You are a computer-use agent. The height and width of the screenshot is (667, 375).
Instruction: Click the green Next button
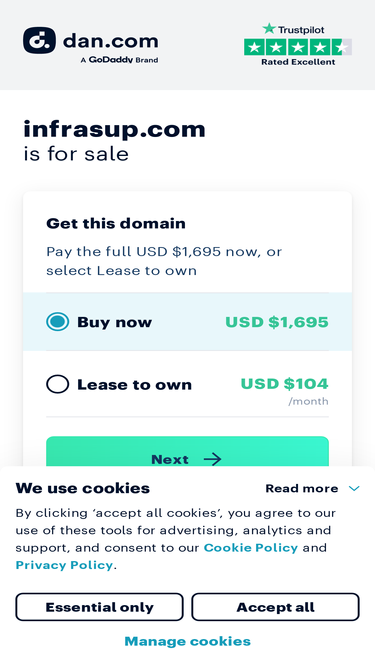click(x=188, y=452)
